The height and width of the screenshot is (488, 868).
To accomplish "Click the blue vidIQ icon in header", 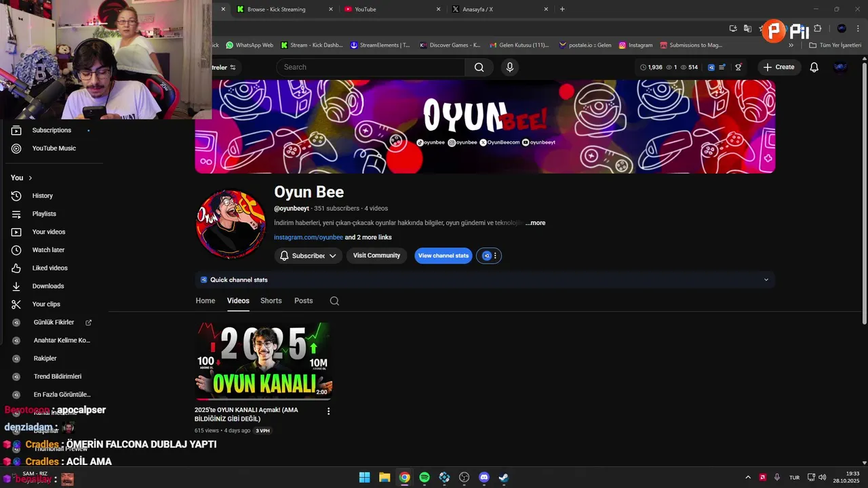I will pyautogui.click(x=711, y=67).
